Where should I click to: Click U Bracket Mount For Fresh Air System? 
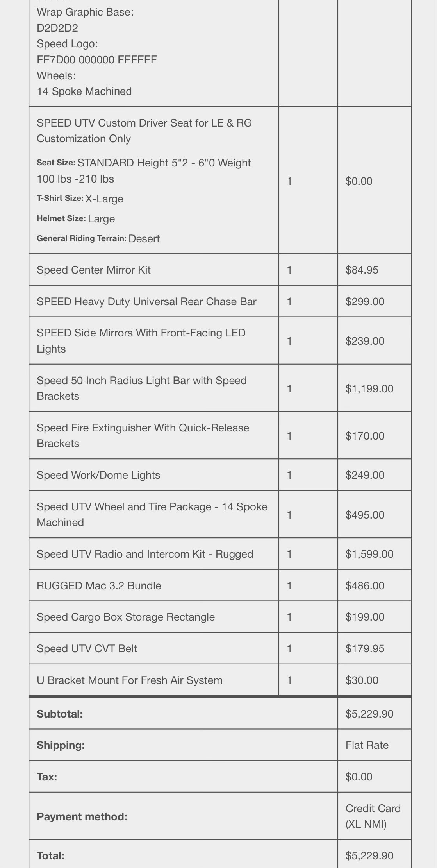pyautogui.click(x=130, y=680)
